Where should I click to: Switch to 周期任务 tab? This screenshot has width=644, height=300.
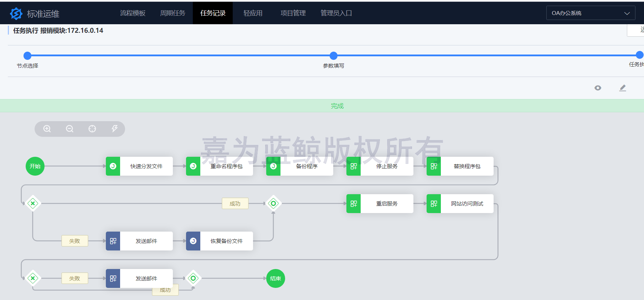(172, 13)
